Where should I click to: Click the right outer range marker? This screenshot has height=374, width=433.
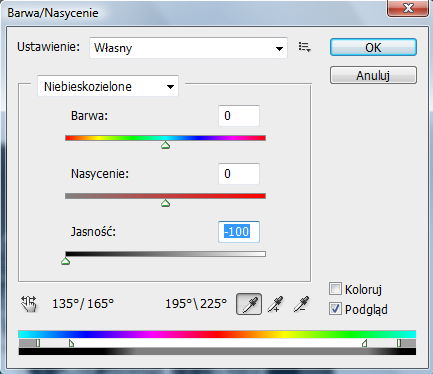pyautogui.click(x=399, y=343)
